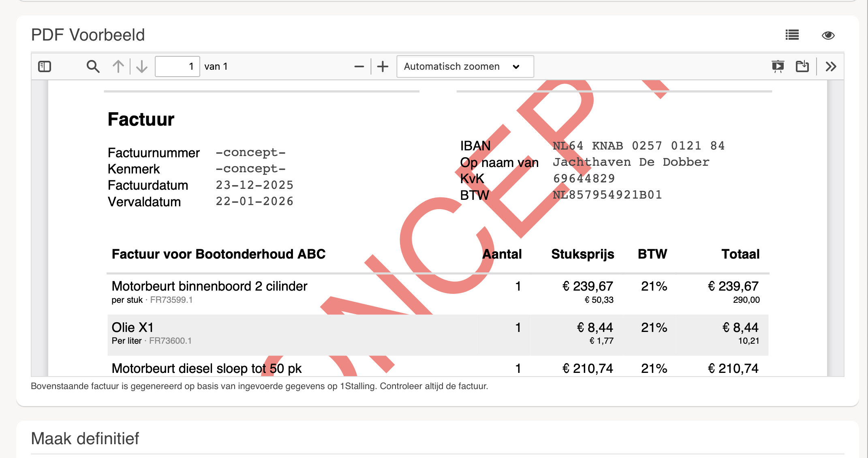The width and height of the screenshot is (868, 458).
Task: Zoom out the PDF preview
Action: 359,66
